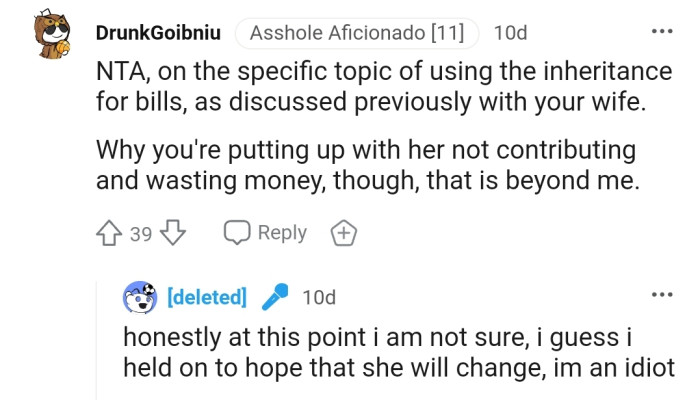Viewport: 700px width, 400px height.
Task: Upvote DrunkGoibniu's comment
Action: pyautogui.click(x=110, y=233)
